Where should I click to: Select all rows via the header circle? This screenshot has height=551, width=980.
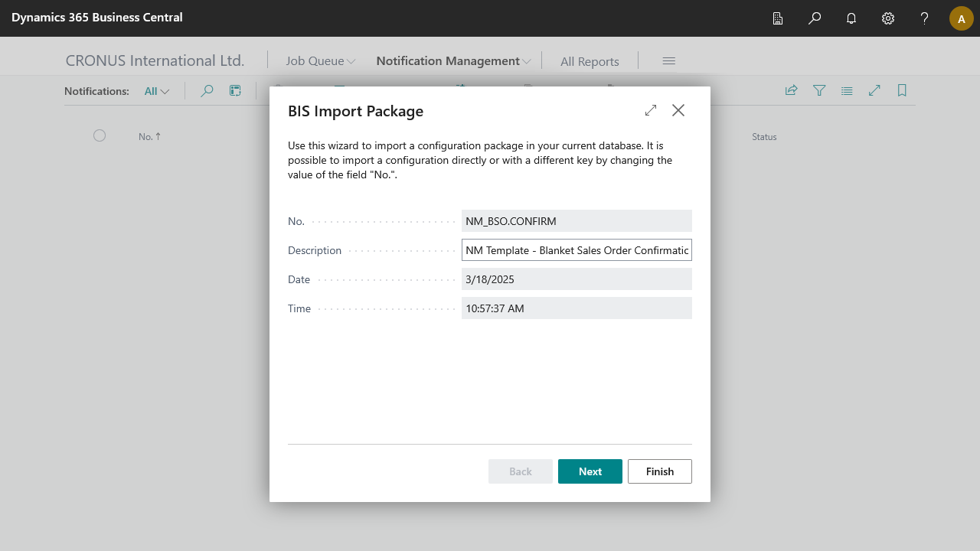pos(100,135)
